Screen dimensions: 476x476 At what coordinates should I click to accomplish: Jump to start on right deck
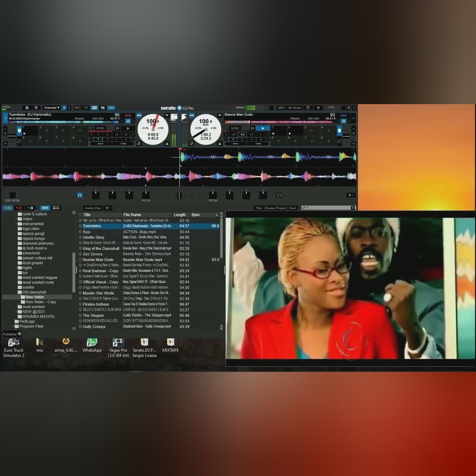point(252,128)
